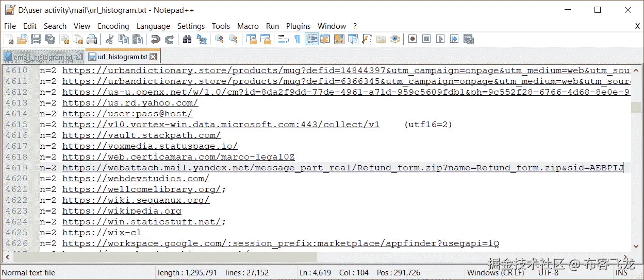Open the Macro menu
644x280 pixels.
click(248, 26)
